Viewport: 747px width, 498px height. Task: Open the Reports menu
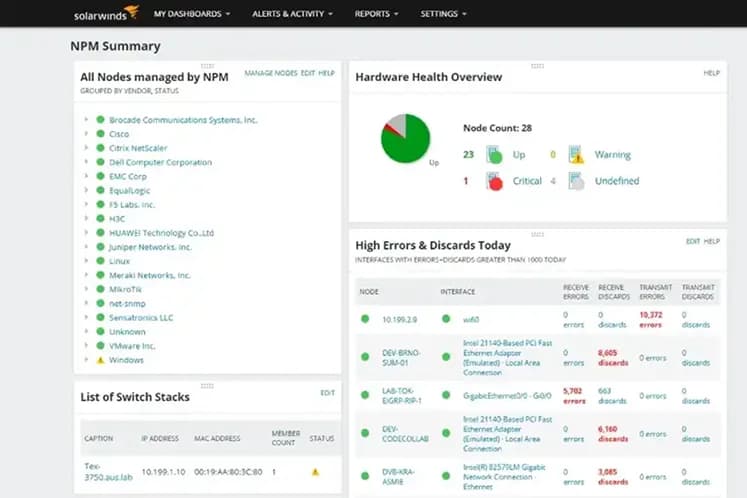point(376,14)
